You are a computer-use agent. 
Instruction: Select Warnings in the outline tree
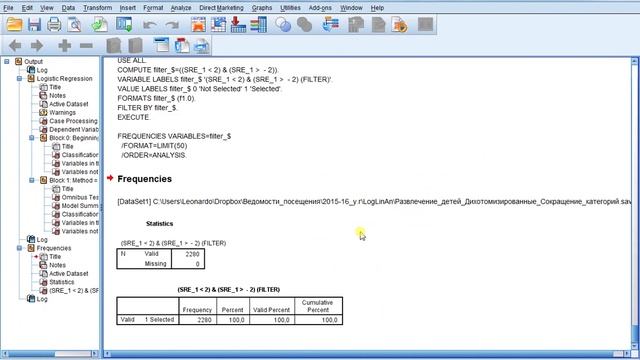[62, 112]
